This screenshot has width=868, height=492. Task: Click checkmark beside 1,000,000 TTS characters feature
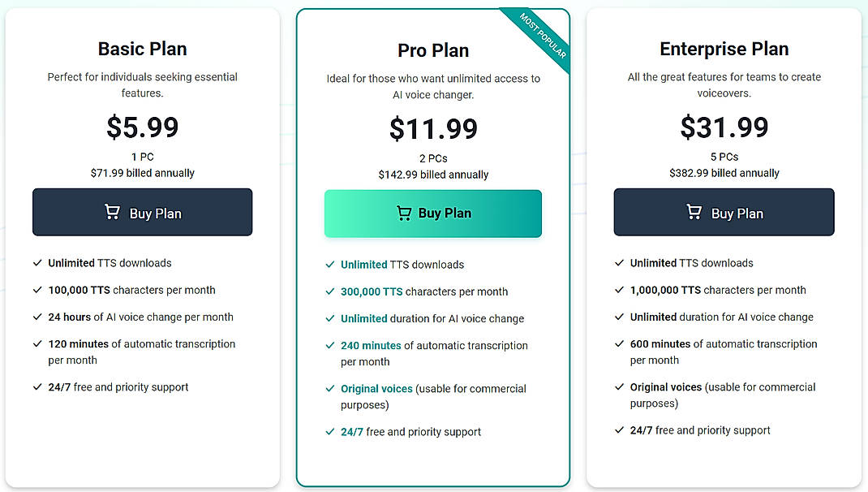coord(619,290)
